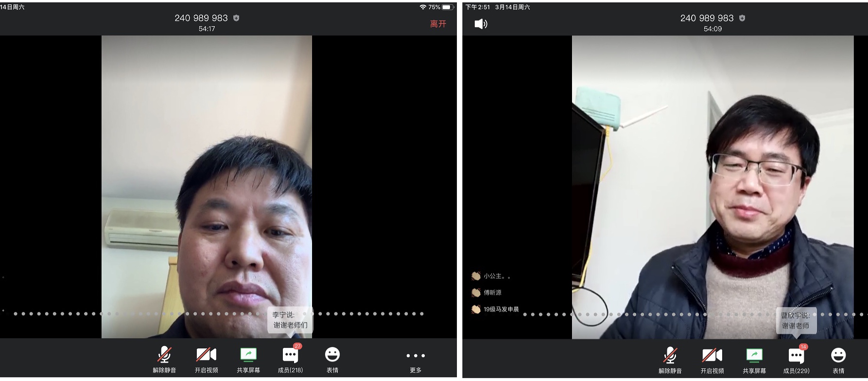Screen dimensions: 868x381
Task: Open the 成员(218) members list
Action: pyautogui.click(x=290, y=359)
